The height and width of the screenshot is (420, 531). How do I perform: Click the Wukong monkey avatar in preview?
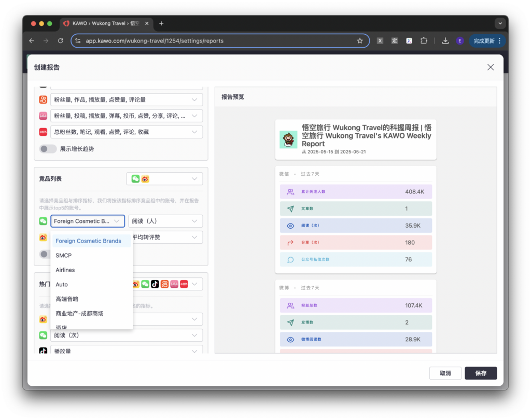tap(288, 139)
